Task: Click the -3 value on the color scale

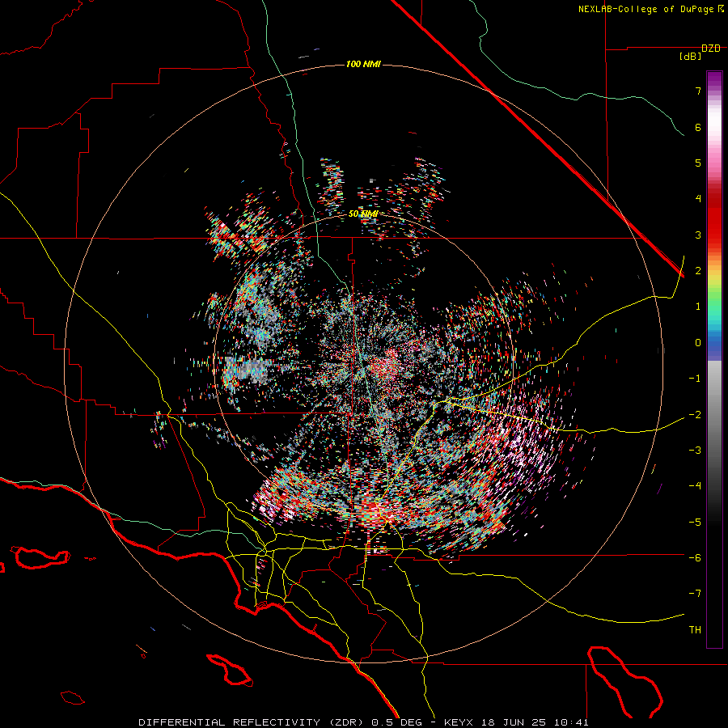Action: [695, 451]
